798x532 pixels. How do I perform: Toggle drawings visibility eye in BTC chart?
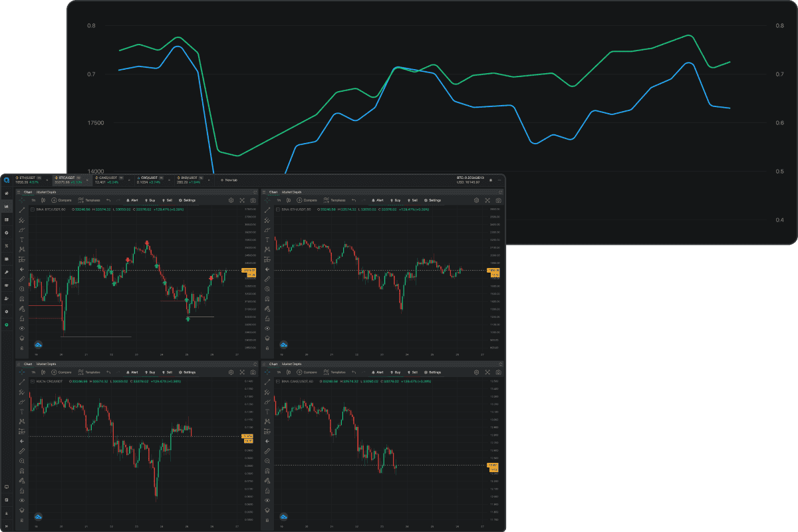tap(22, 328)
